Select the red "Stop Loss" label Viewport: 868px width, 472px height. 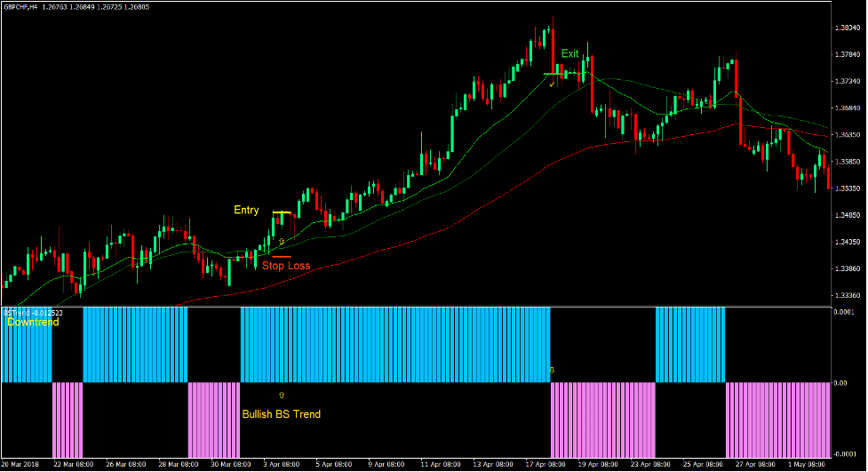pos(286,266)
